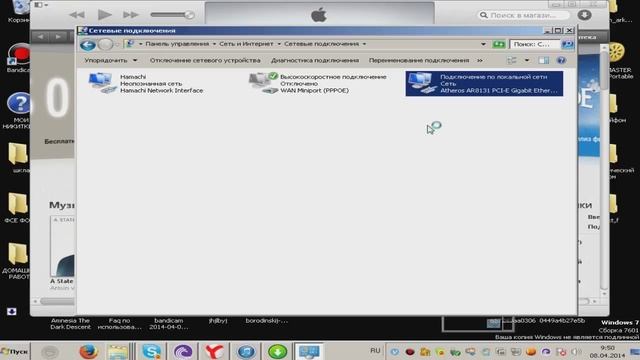Expand the Сеть и Интернет breadcrumb arrow
The width and height of the screenshot is (640, 360).
coord(279,44)
